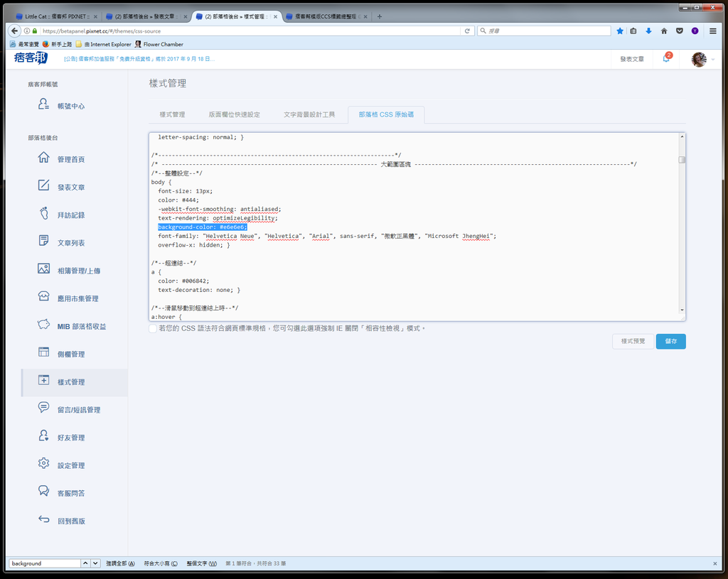Find next match with down arrow
Screen dimensions: 728x579
point(95,563)
